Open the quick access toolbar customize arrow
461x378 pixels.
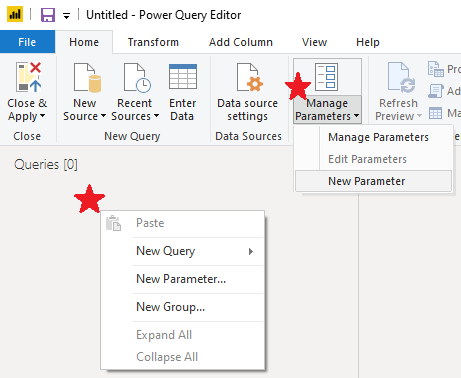[x=67, y=15]
